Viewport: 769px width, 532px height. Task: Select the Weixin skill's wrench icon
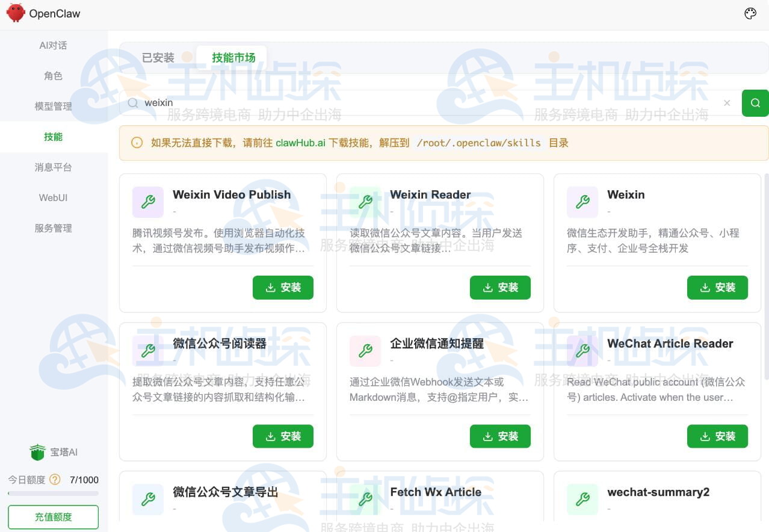[x=582, y=202]
